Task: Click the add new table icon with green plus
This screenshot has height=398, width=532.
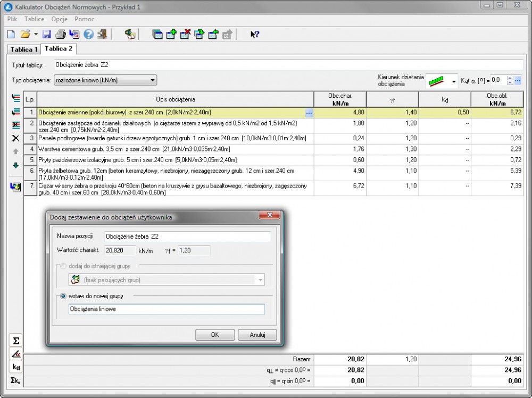Action: tap(171, 35)
